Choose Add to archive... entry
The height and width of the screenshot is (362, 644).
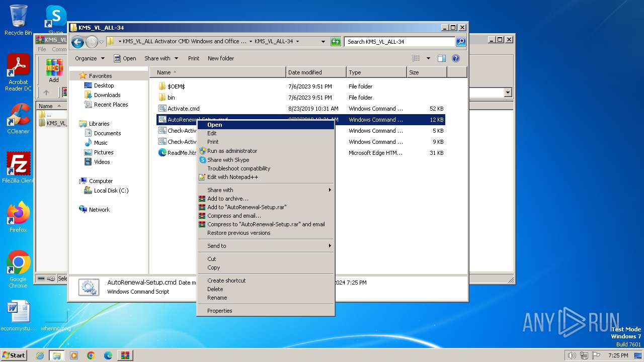tap(266, 199)
